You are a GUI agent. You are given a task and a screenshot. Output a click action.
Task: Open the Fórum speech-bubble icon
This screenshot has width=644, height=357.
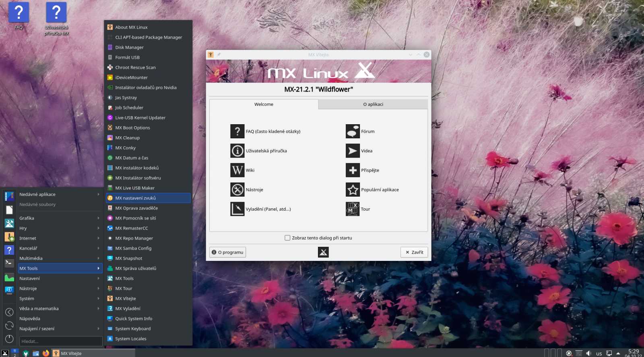pos(353,131)
